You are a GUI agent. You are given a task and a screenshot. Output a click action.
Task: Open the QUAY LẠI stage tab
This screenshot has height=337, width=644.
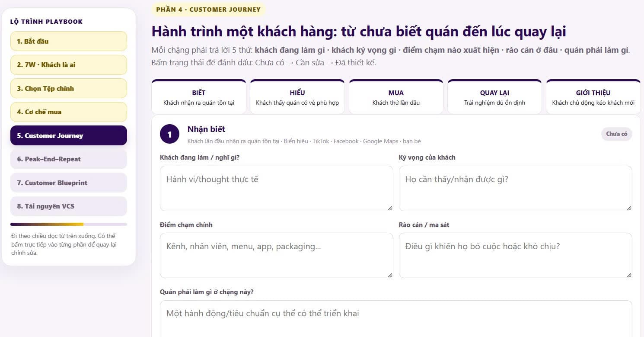pyautogui.click(x=494, y=97)
